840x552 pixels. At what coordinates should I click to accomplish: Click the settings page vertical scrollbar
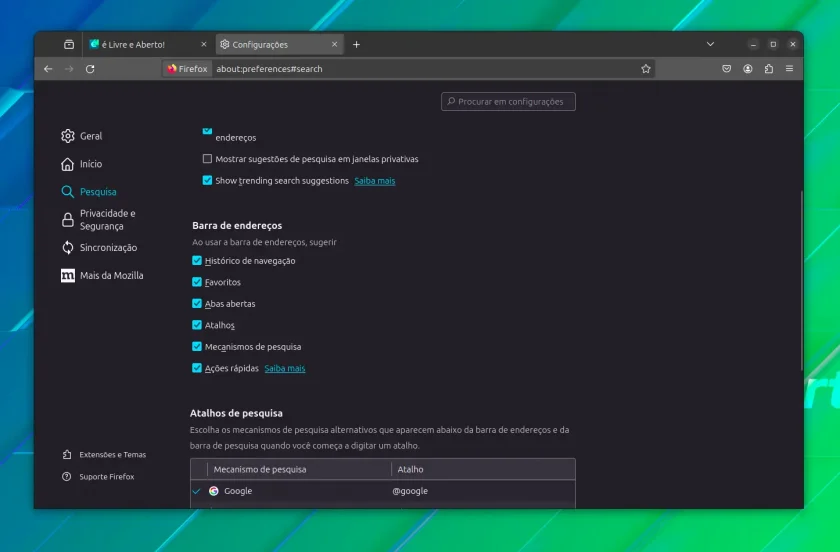[x=801, y=280]
